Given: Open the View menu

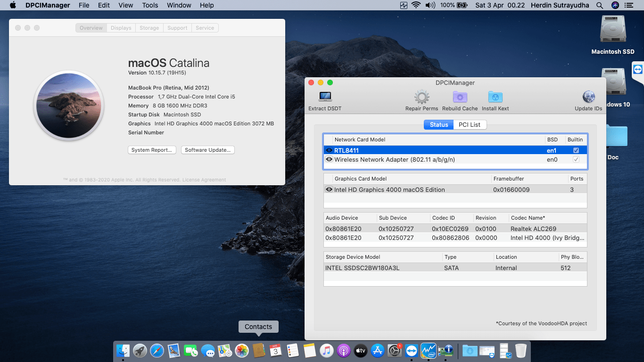Looking at the screenshot, I should 125,5.
